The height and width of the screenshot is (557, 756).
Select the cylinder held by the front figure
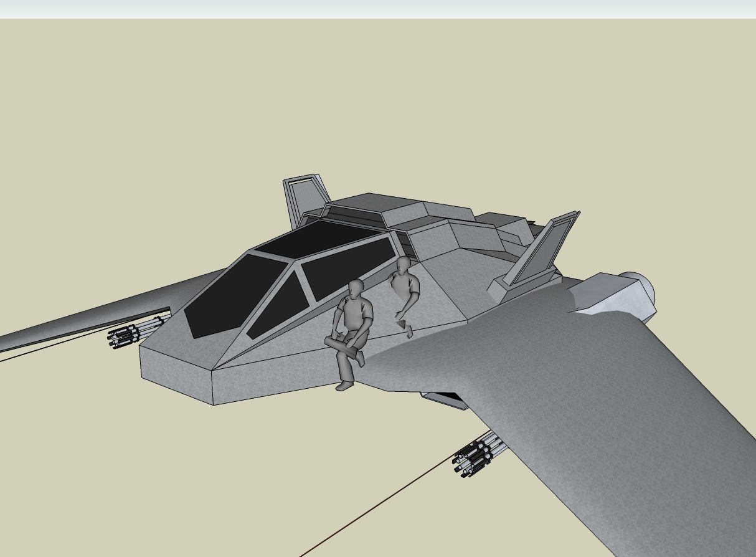pos(343,345)
